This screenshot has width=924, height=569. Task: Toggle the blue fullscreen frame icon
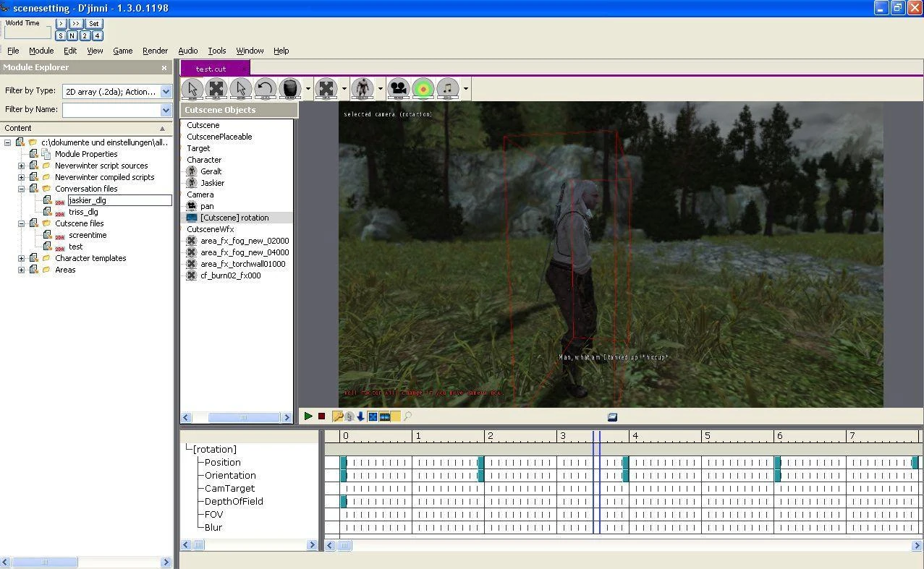click(x=373, y=416)
